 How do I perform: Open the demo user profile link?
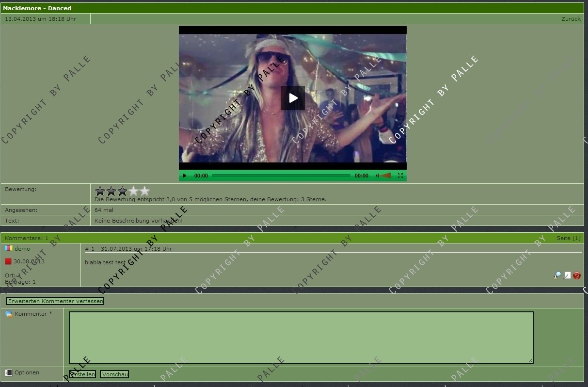(22, 249)
